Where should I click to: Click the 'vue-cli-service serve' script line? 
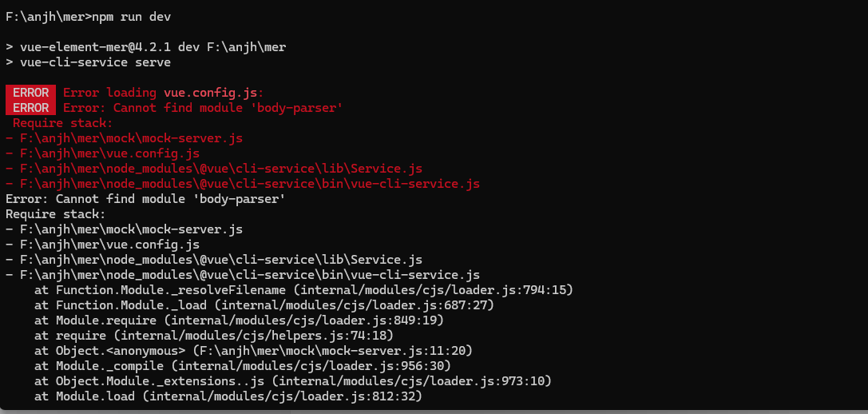pos(88,62)
